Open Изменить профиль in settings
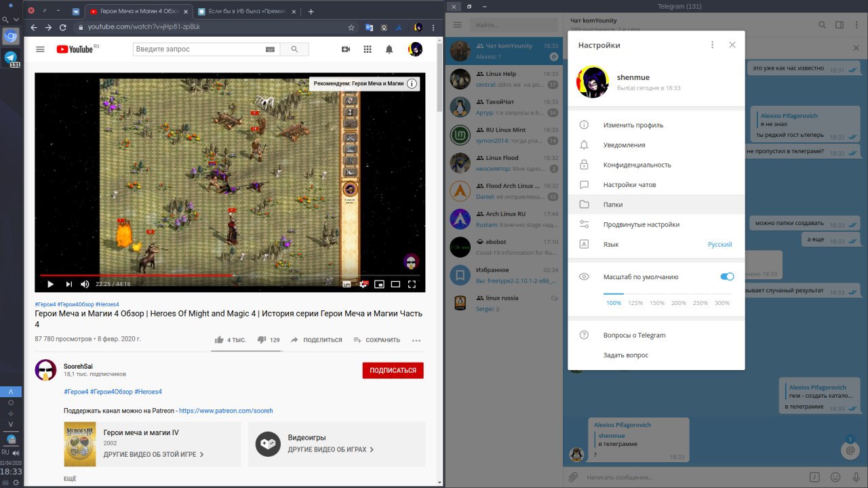This screenshot has width=868, height=488. point(656,125)
